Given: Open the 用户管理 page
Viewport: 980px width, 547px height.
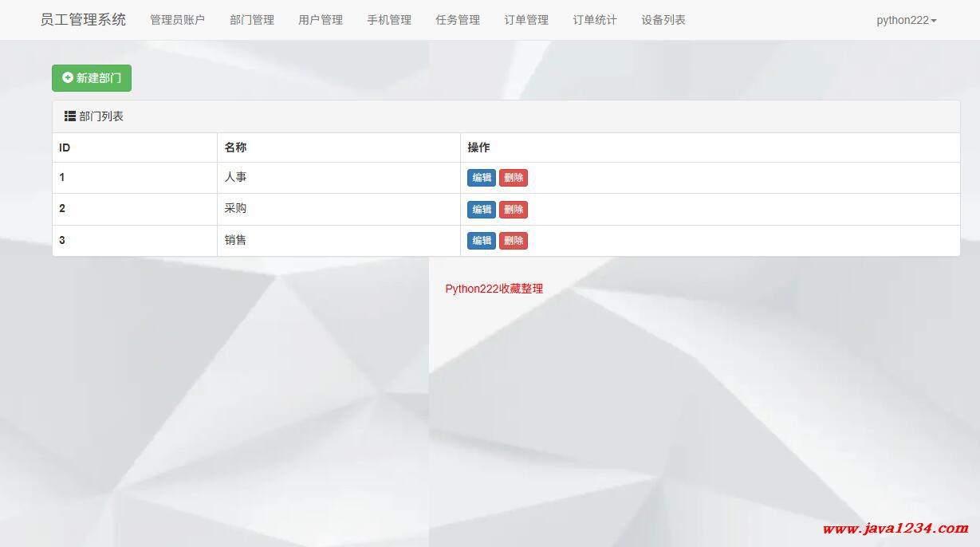Looking at the screenshot, I should [x=321, y=20].
